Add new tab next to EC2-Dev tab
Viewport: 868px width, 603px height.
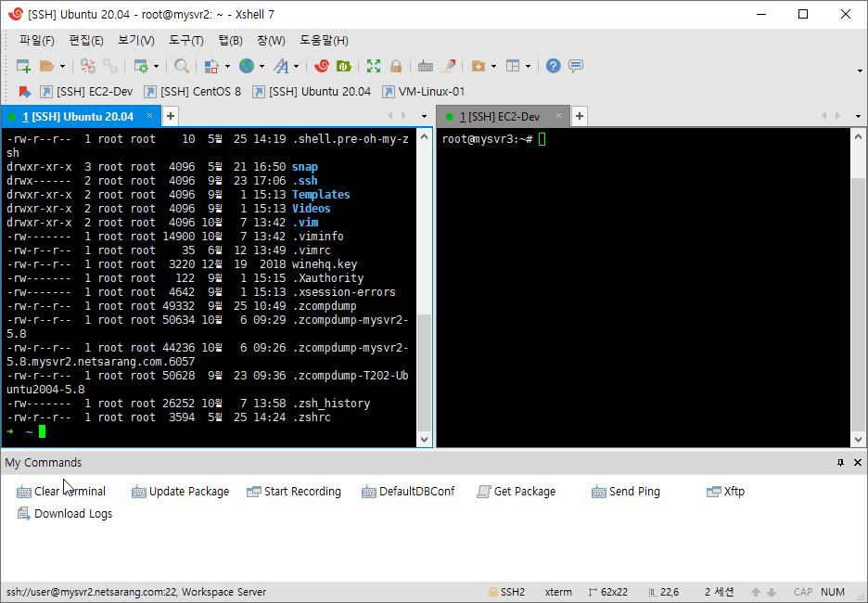click(x=579, y=116)
